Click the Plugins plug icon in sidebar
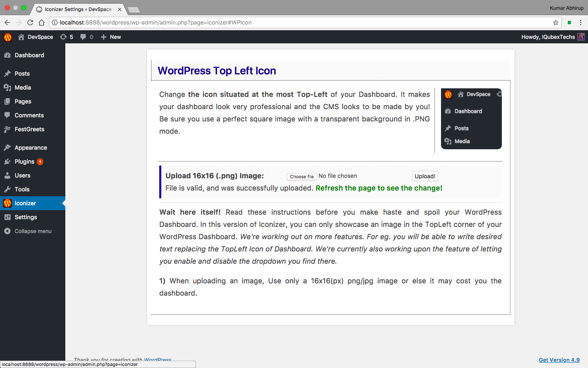588x368 pixels. 7,162
